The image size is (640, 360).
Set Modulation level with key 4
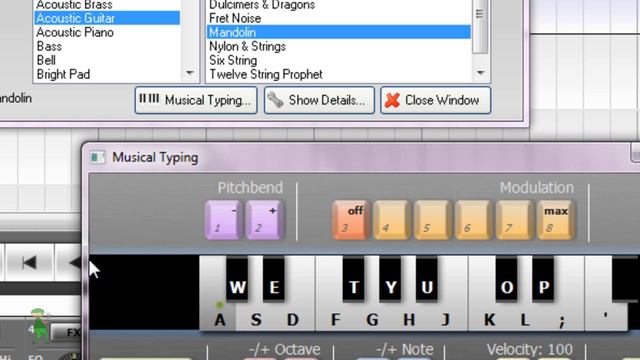tap(391, 220)
